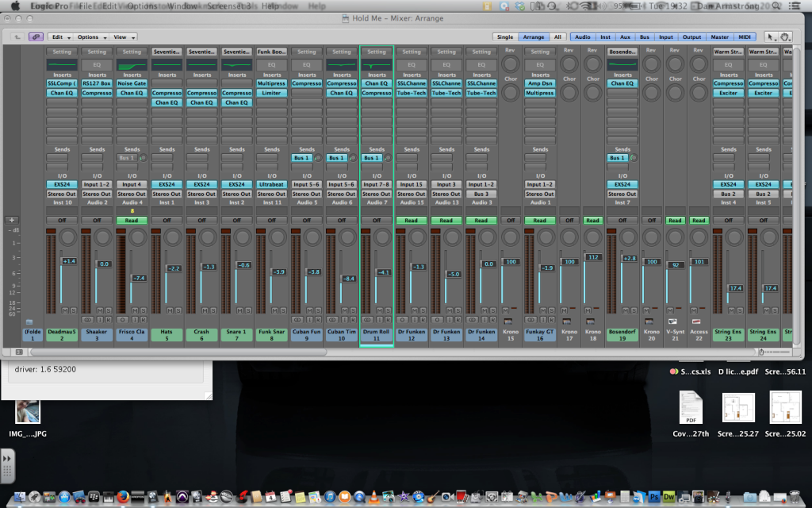
Task: Click the EQ thumbnail on Drum Roll channel
Action: [377, 65]
